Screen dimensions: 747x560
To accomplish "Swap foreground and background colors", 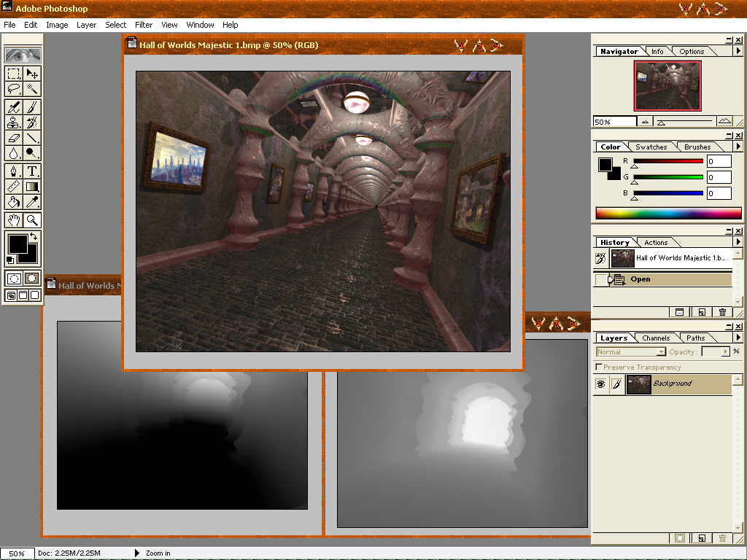I will click(x=34, y=238).
